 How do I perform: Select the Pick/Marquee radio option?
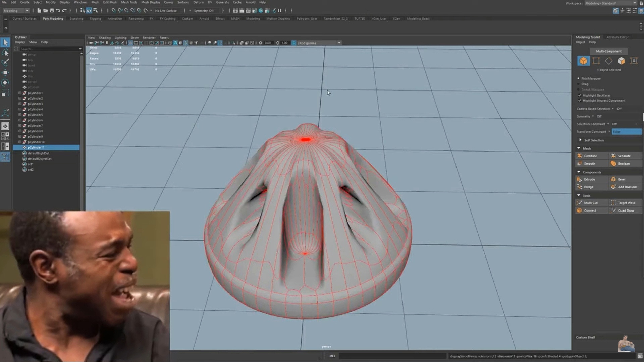click(x=579, y=78)
